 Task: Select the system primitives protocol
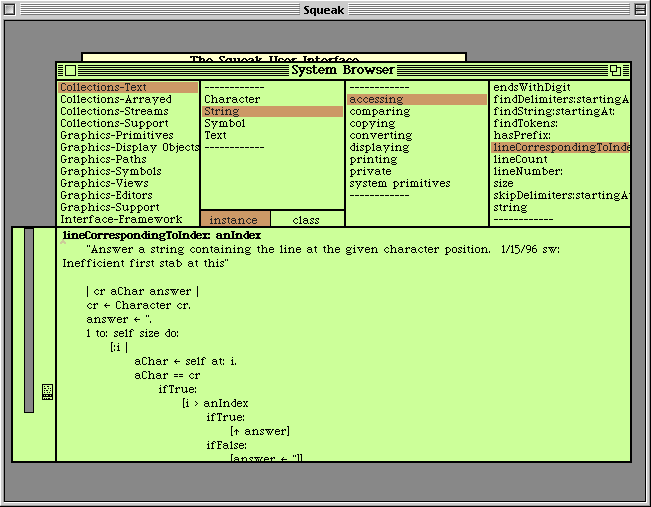(417, 184)
